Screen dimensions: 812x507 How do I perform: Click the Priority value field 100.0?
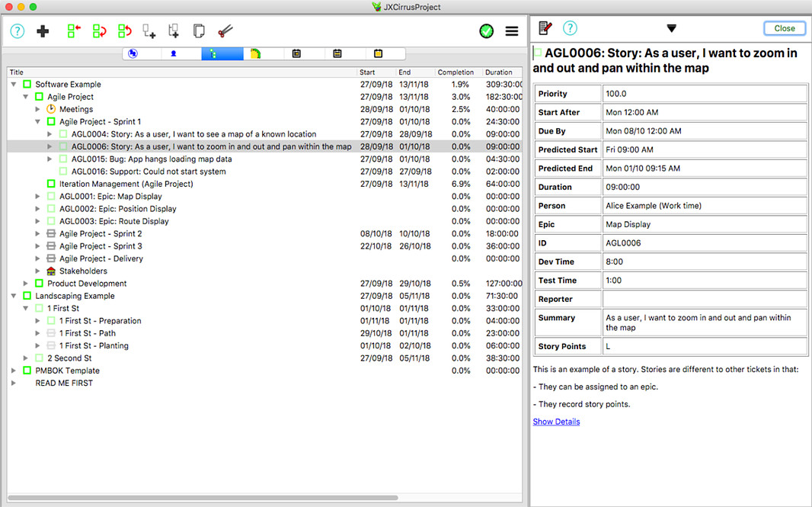pos(705,94)
